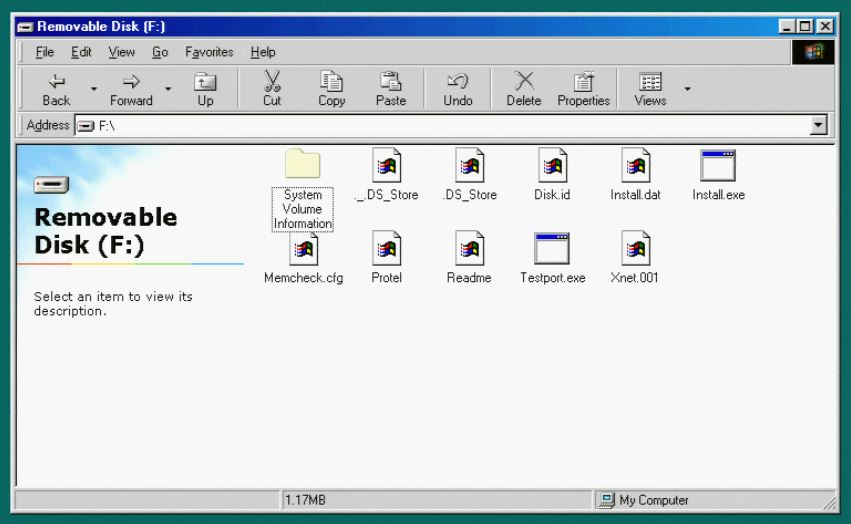Image resolution: width=851 pixels, height=524 pixels.
Task: Click the Paste clipboard icon
Action: click(x=390, y=82)
